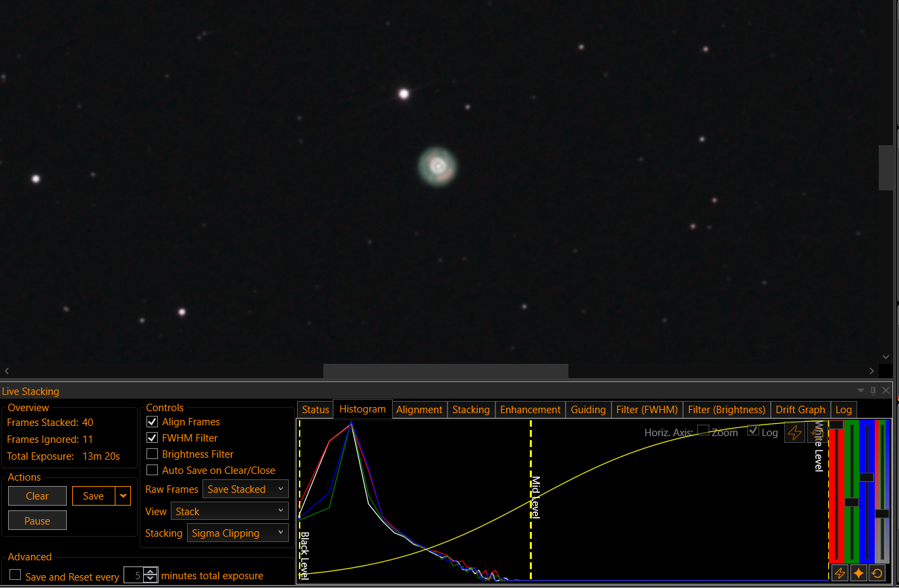Click the histogram auto-stretch lightning bolt icon
This screenshot has width=899, height=588.
(794, 433)
